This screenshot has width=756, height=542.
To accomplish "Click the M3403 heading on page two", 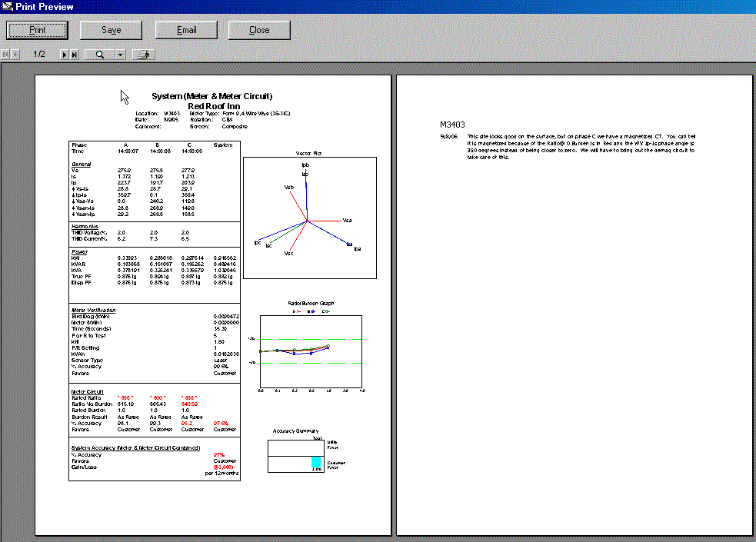I will (x=452, y=125).
